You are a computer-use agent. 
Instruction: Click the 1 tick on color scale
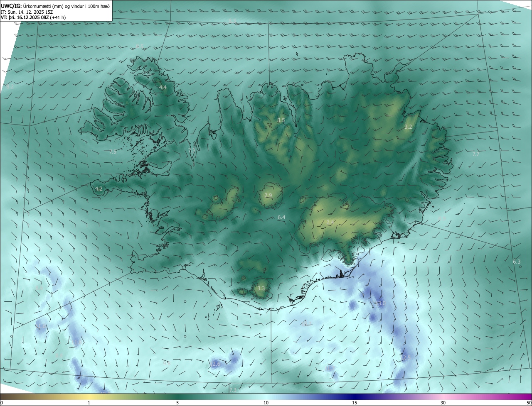(89, 403)
